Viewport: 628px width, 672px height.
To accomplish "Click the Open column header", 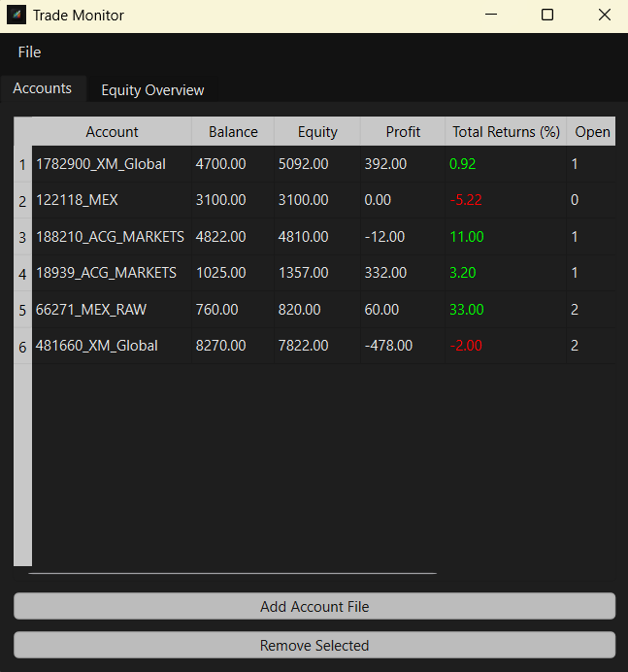I will pos(591,131).
